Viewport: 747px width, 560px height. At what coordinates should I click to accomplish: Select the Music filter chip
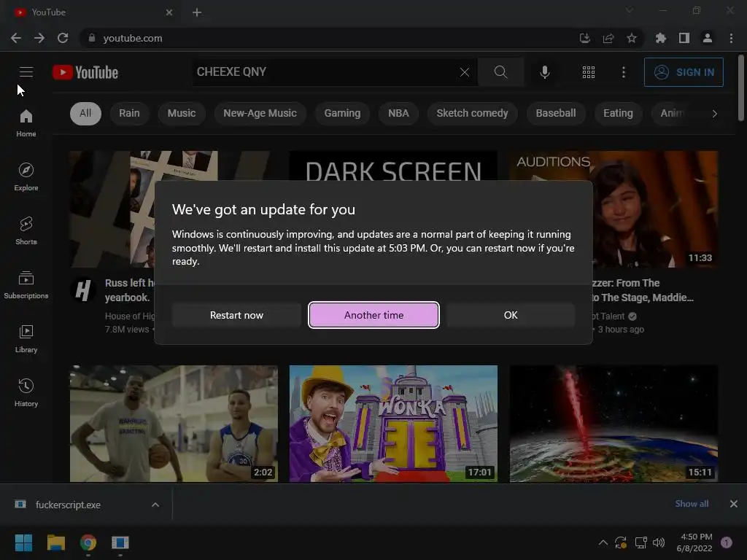point(182,113)
